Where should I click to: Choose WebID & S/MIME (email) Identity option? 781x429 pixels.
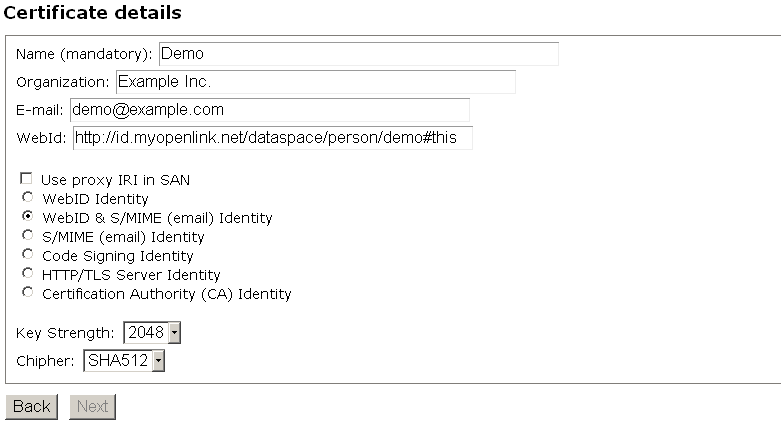27,217
